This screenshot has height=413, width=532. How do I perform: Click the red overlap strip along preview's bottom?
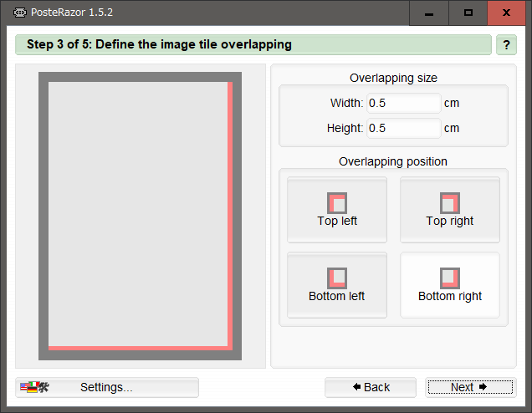(138, 346)
